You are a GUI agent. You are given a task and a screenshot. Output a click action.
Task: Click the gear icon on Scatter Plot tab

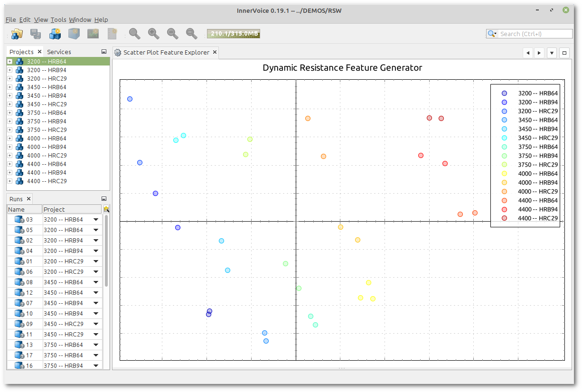click(118, 53)
